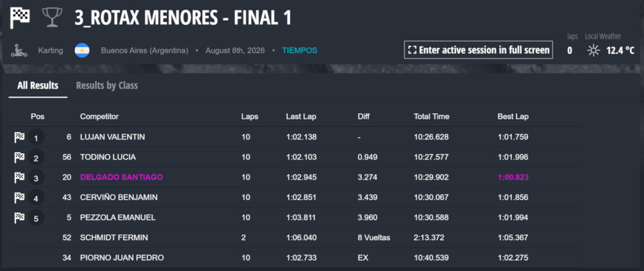Select the PIORNO JUAN PEDRO row
This screenshot has height=271, width=644.
[x=296, y=258]
